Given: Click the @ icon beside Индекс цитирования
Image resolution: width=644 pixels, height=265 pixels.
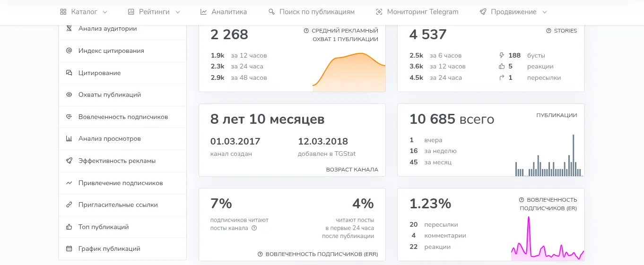Looking at the screenshot, I should pyautogui.click(x=69, y=51).
